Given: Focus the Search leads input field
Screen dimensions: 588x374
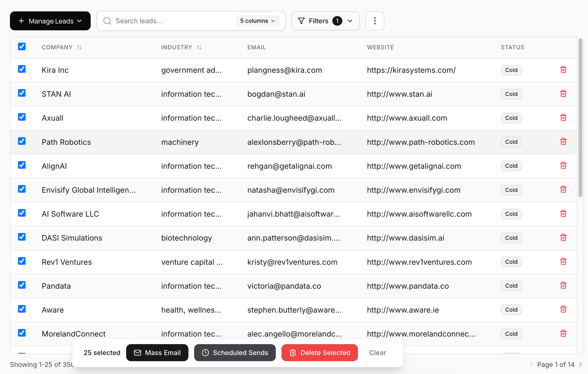Looking at the screenshot, I should [171, 21].
